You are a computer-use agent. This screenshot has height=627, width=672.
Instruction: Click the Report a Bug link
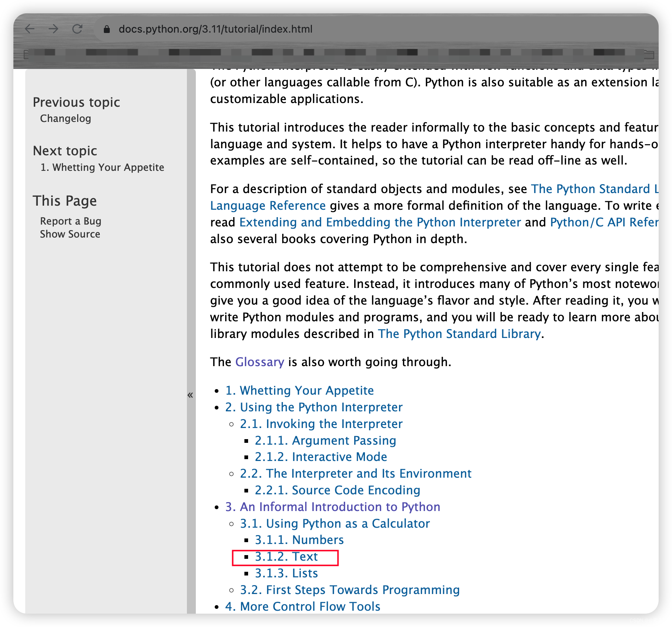(x=70, y=221)
